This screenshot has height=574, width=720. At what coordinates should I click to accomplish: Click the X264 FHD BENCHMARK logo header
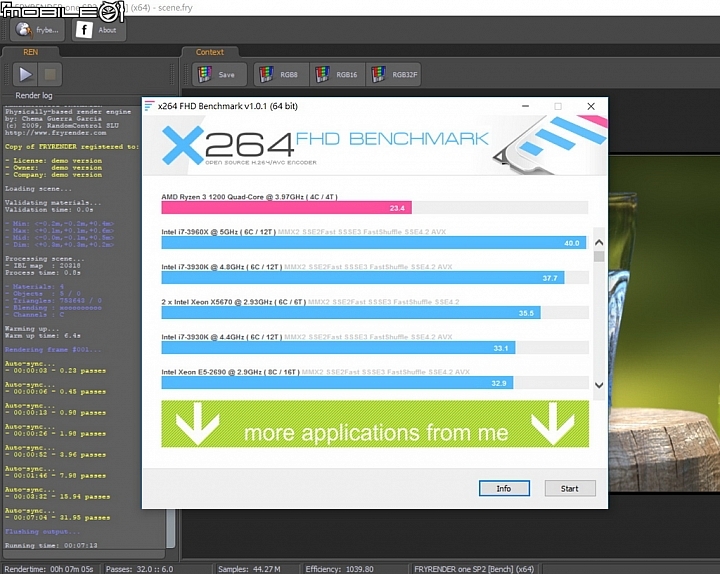coord(375,146)
